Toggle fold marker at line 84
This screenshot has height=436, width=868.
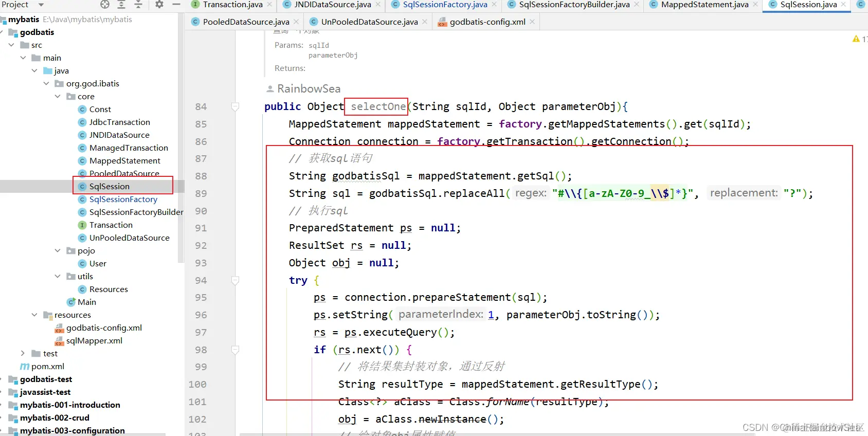pyautogui.click(x=235, y=106)
